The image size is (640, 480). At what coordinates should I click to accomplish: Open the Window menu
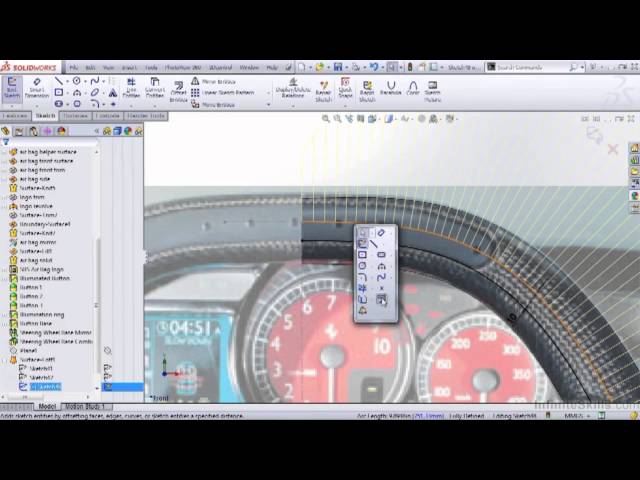[x=249, y=67]
